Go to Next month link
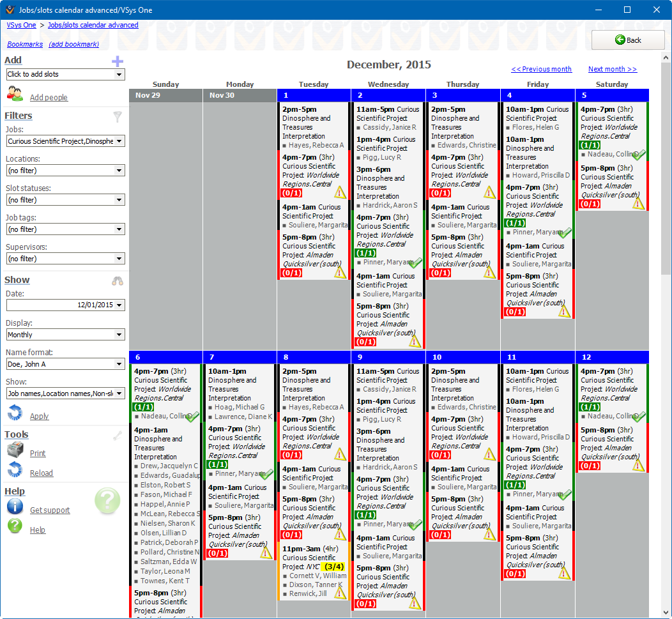The height and width of the screenshot is (619, 672). tap(612, 69)
